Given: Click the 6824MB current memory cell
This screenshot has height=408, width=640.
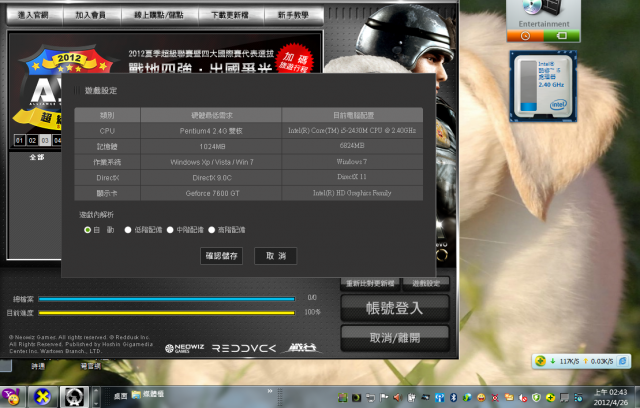Looking at the screenshot, I should tap(352, 146).
